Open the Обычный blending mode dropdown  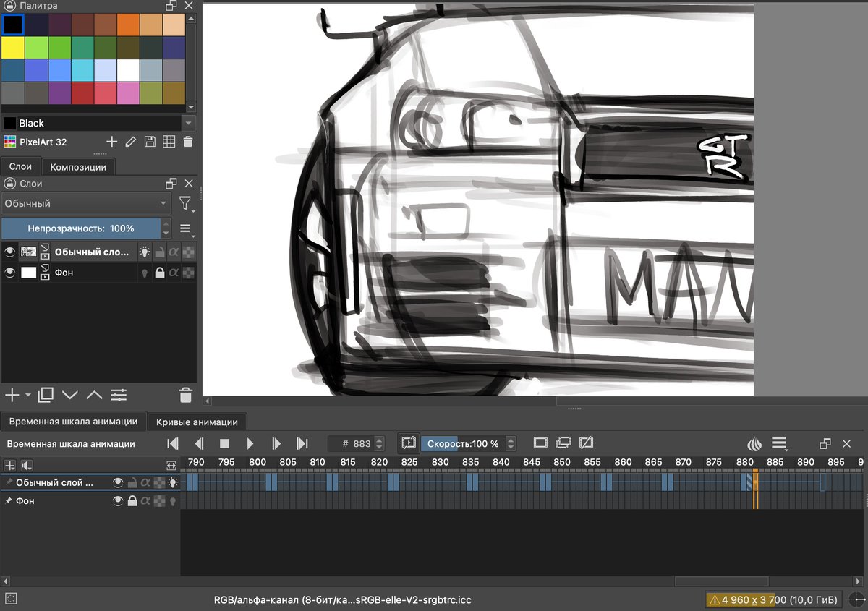point(85,204)
